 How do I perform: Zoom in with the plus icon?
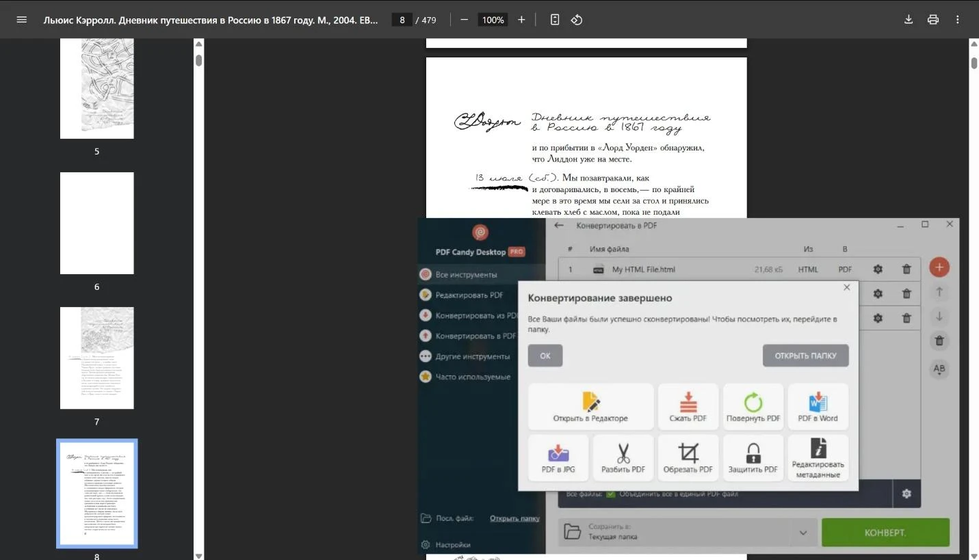coord(521,20)
